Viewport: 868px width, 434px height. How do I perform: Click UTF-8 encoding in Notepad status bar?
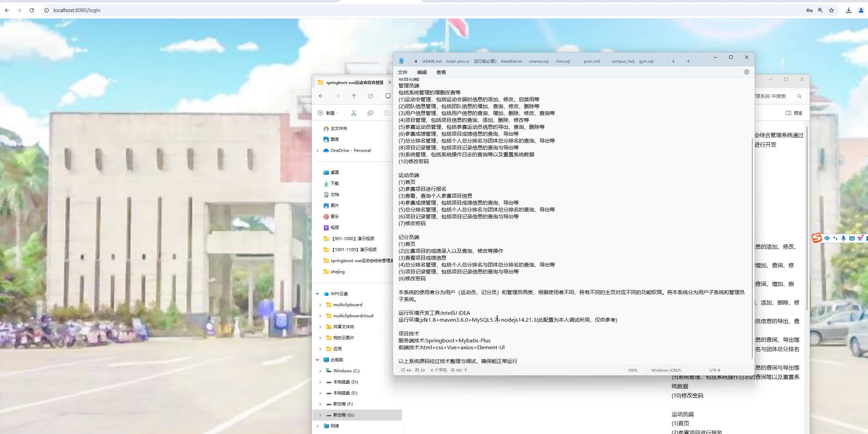tap(715, 370)
